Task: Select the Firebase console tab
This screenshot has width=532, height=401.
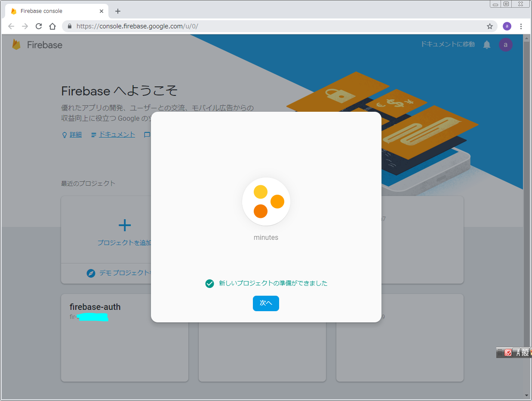Action: [52, 11]
